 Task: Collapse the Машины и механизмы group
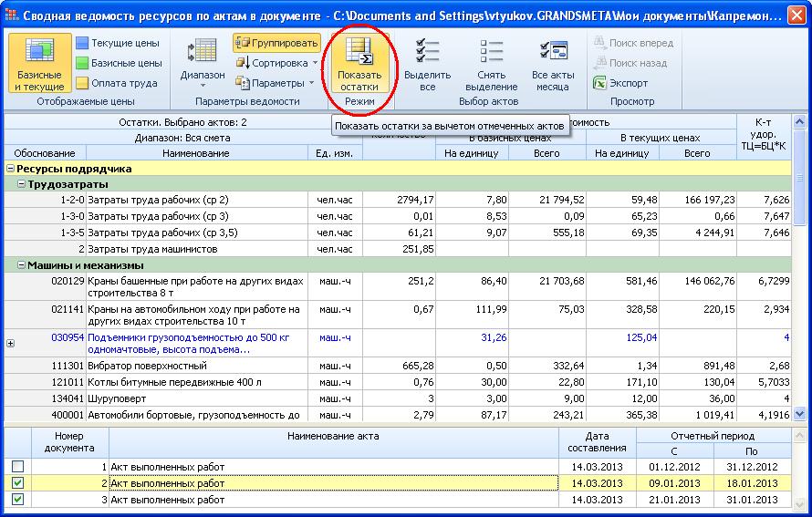tap(20, 265)
